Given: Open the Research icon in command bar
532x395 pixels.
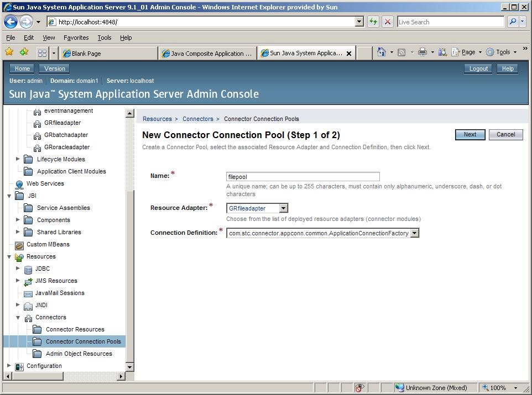Looking at the screenshot, I should 442,52.
